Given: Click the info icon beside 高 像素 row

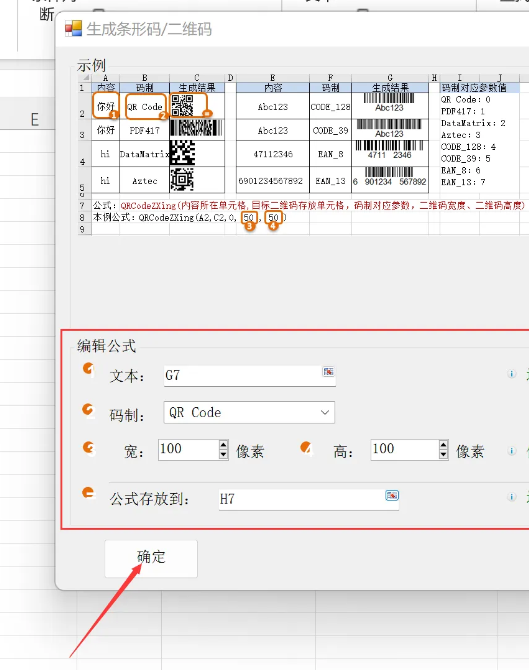Looking at the screenshot, I should click(511, 451).
